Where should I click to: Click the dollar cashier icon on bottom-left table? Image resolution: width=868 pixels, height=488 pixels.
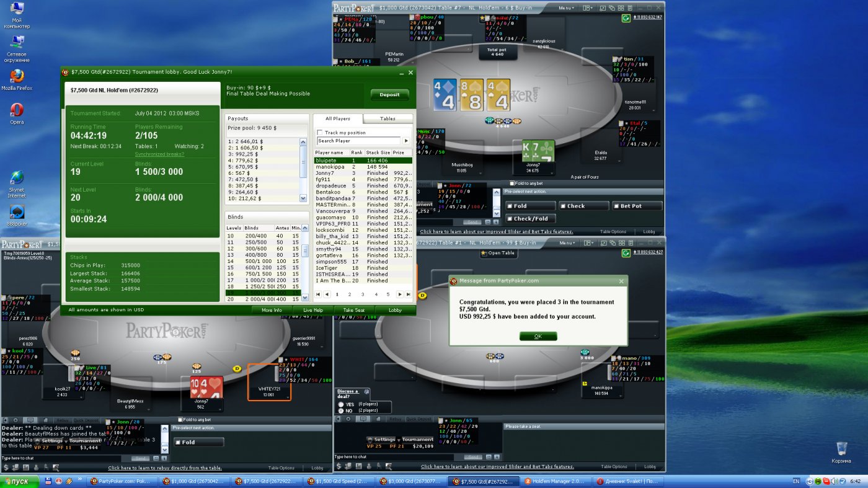click(7, 468)
